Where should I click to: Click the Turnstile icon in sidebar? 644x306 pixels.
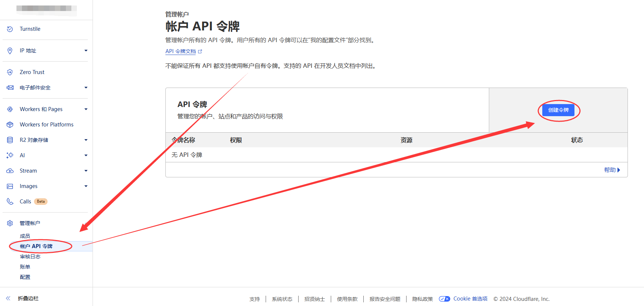pos(10,29)
